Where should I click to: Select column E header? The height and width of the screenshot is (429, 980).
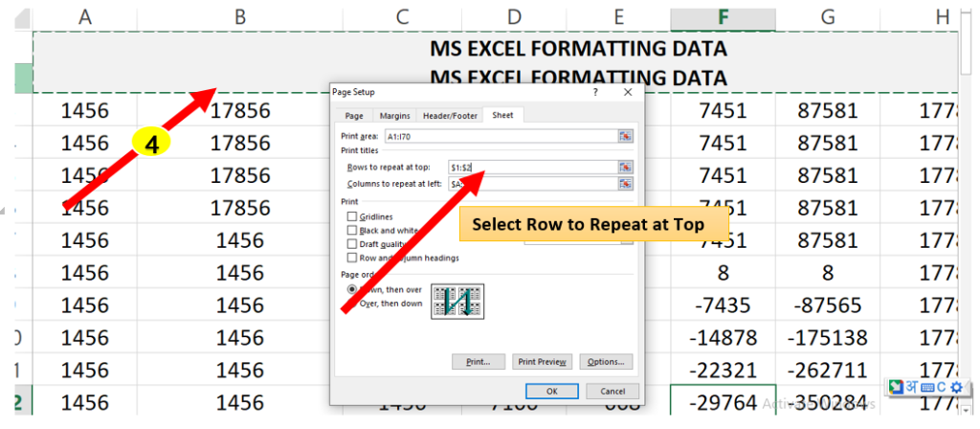tap(618, 17)
